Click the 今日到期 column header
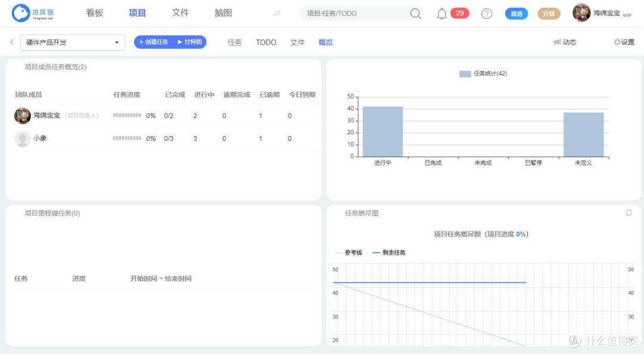 (302, 94)
